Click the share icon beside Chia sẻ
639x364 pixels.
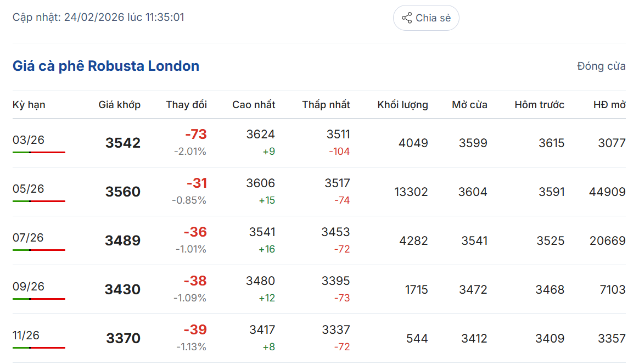[407, 18]
